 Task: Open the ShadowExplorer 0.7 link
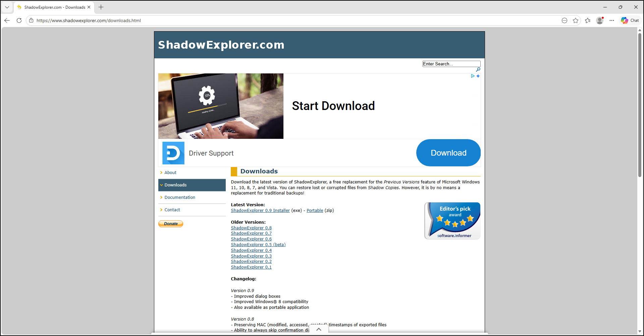tap(251, 233)
